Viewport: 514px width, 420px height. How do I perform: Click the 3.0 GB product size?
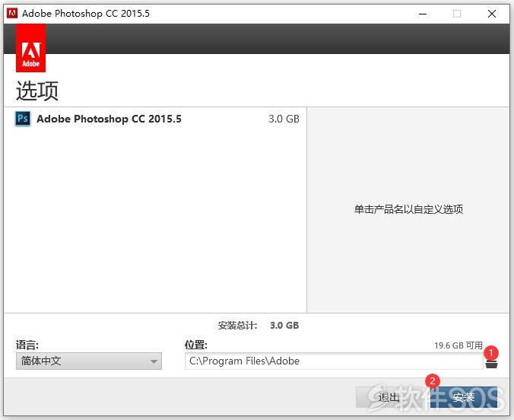point(284,119)
